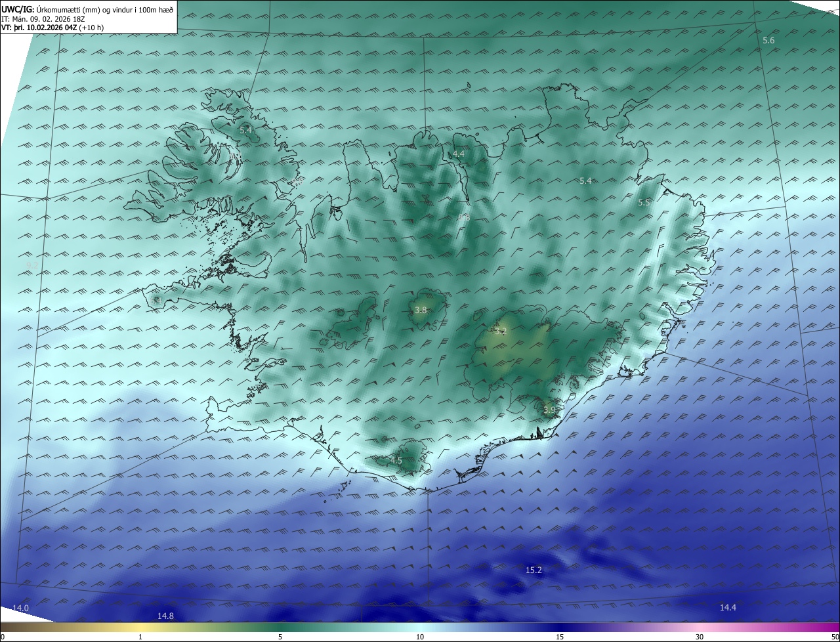Select the faint 9.2 value west of Iceland
The image size is (840, 642).
[32, 265]
